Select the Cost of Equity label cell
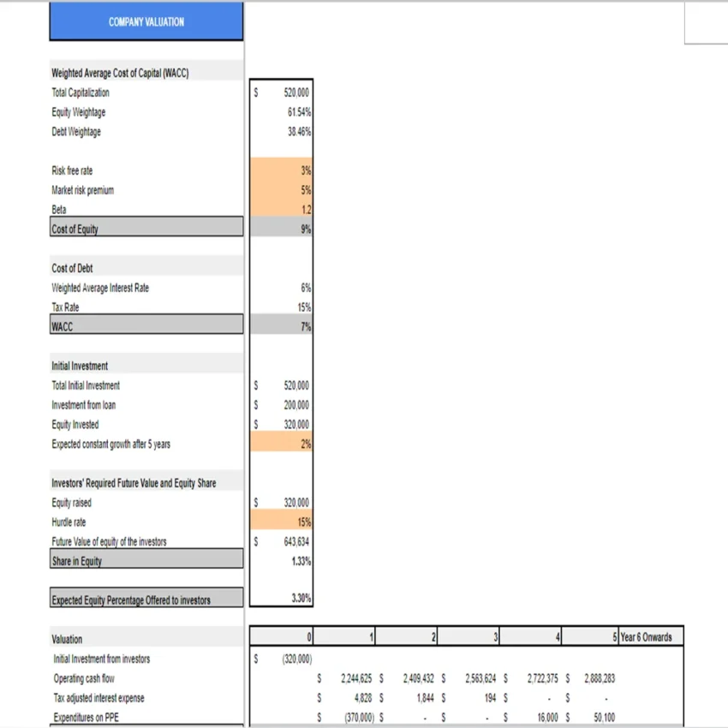 (x=146, y=227)
